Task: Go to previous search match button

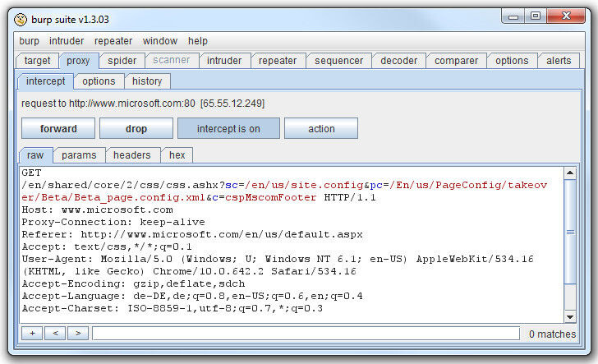Action: pos(55,333)
